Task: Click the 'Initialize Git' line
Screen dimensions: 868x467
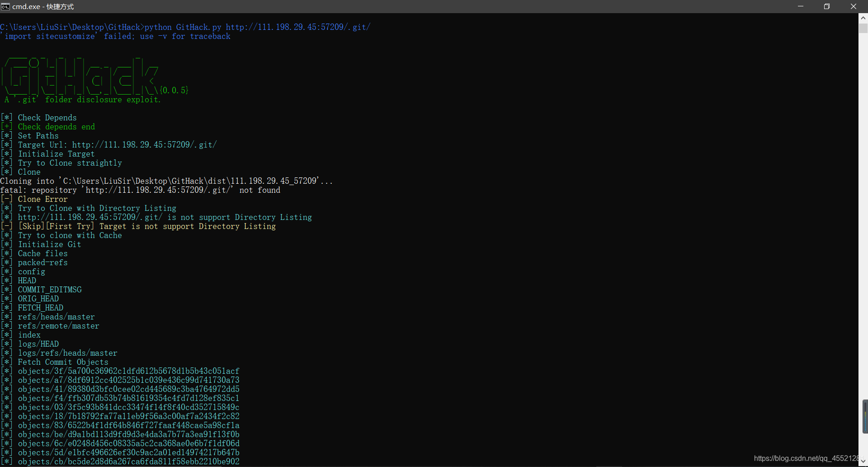Action: point(41,244)
